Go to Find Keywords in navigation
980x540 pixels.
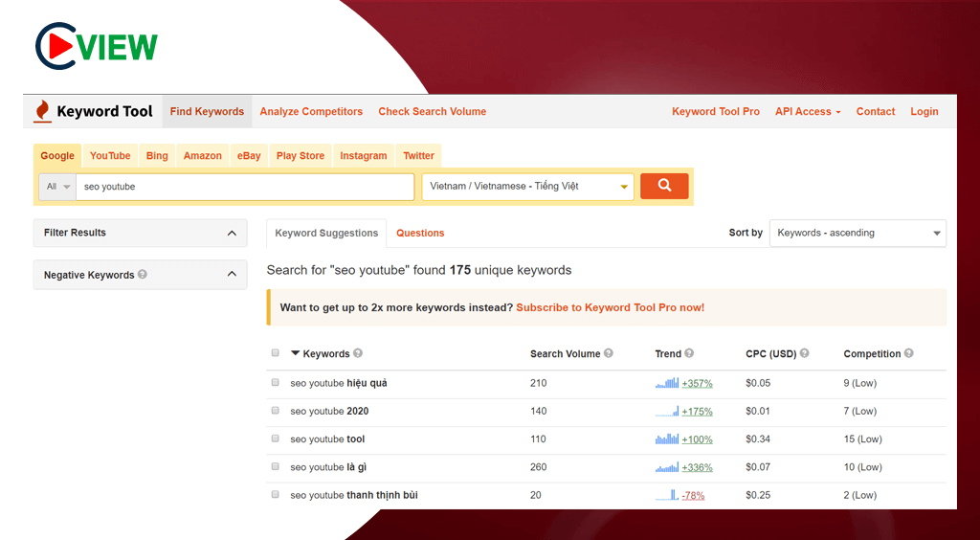207,111
